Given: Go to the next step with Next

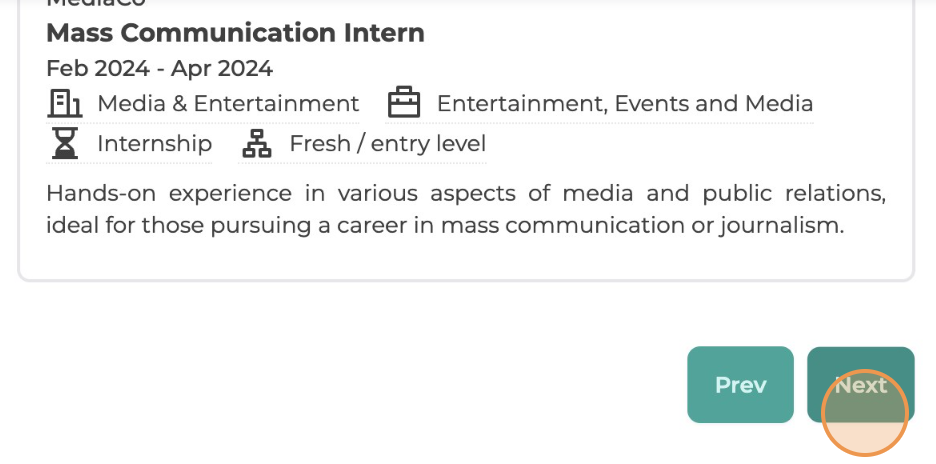Looking at the screenshot, I should 861,385.
